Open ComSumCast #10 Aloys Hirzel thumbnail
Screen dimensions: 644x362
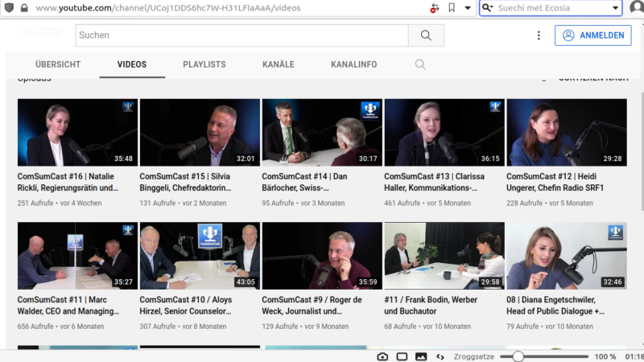[x=200, y=256]
